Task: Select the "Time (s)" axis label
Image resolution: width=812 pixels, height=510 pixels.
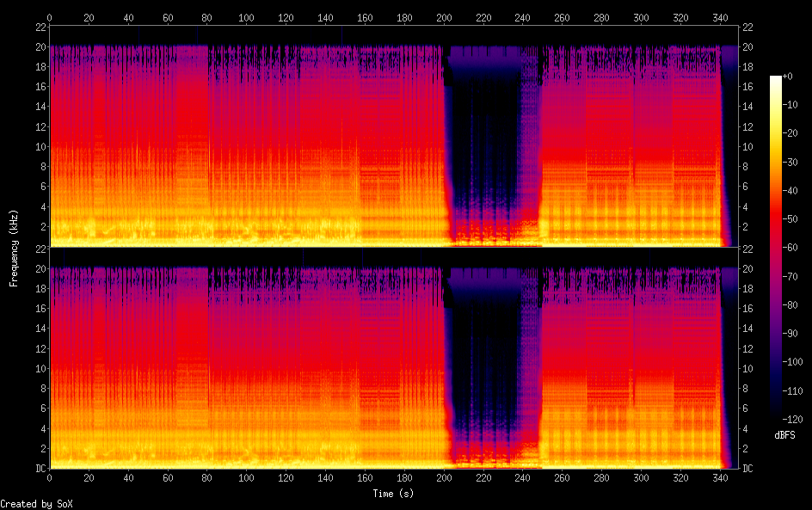Action: [x=394, y=494]
